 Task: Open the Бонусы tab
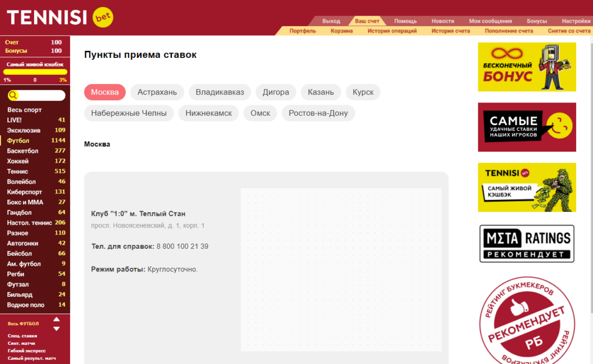pyautogui.click(x=537, y=21)
